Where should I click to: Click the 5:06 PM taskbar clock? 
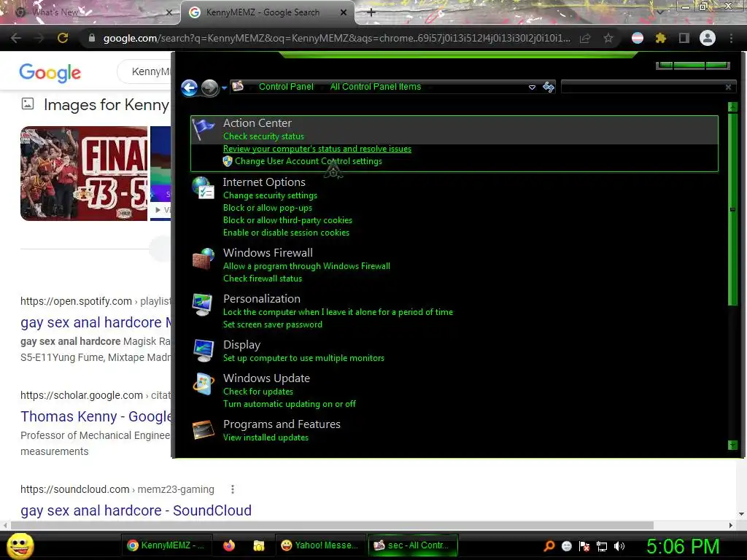pos(683,546)
